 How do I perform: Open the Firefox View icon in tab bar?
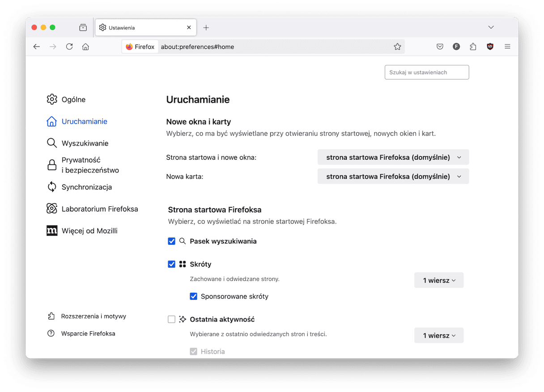[x=83, y=27]
